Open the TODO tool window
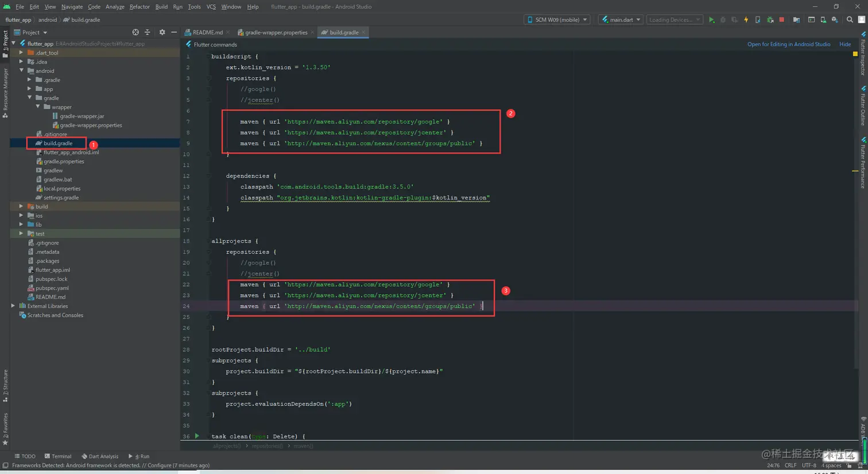This screenshot has width=868, height=474. coord(25,456)
